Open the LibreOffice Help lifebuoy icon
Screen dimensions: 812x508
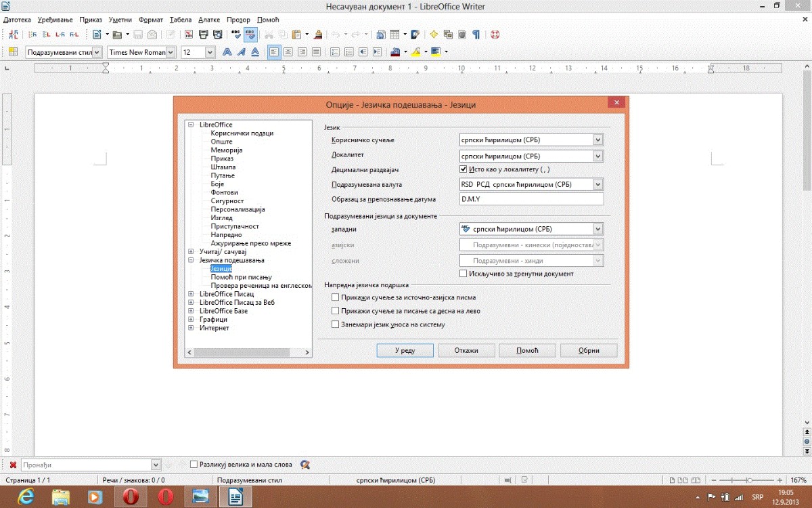[495, 35]
